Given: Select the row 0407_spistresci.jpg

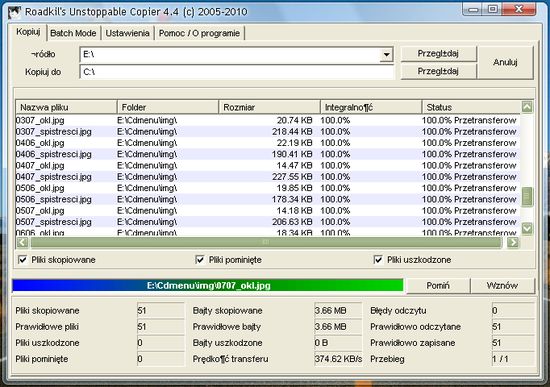Looking at the screenshot, I should pos(268,176).
